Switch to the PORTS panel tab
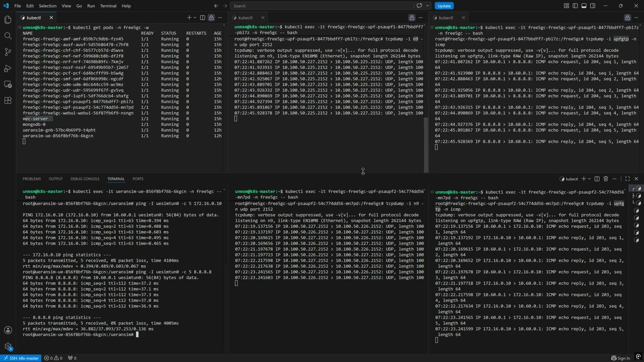The image size is (644, 362). tap(138, 178)
